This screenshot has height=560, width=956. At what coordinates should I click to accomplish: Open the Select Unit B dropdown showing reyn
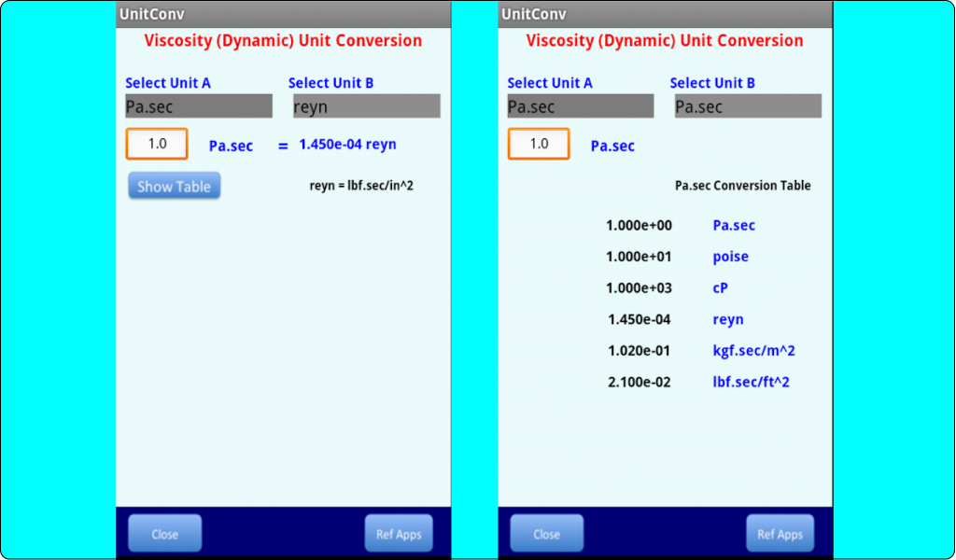click(x=365, y=105)
